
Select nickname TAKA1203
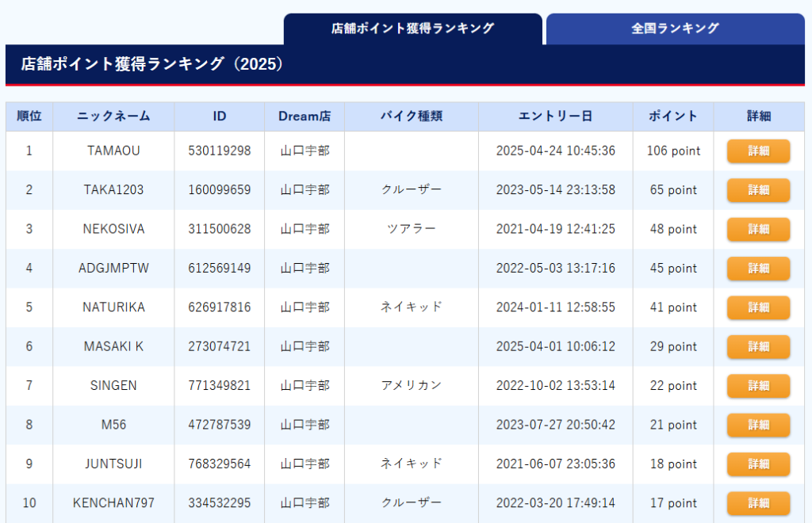point(113,190)
